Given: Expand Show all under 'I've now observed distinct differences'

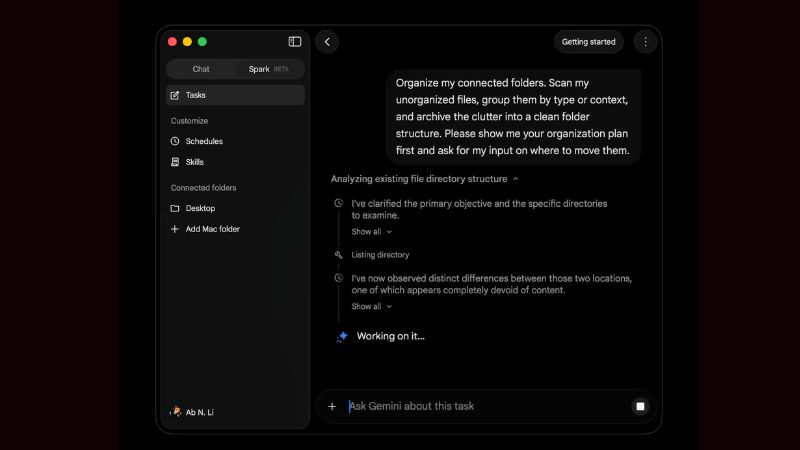Looking at the screenshot, I should (371, 307).
